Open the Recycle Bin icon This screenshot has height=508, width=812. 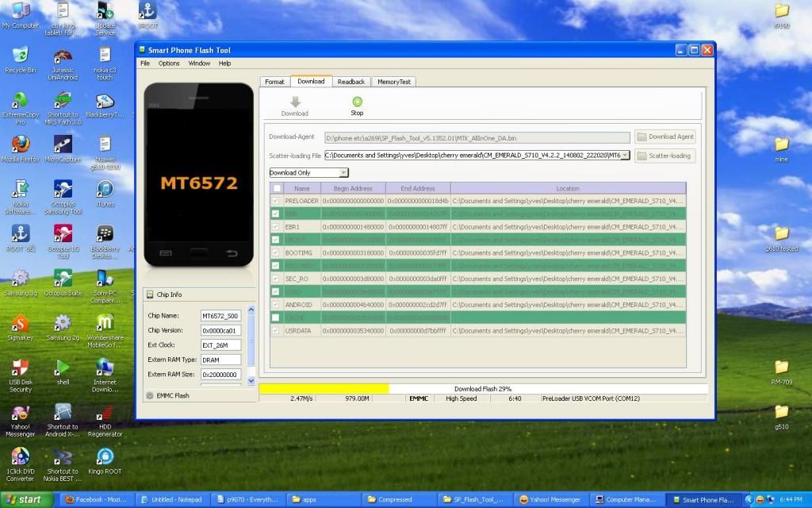coord(20,55)
